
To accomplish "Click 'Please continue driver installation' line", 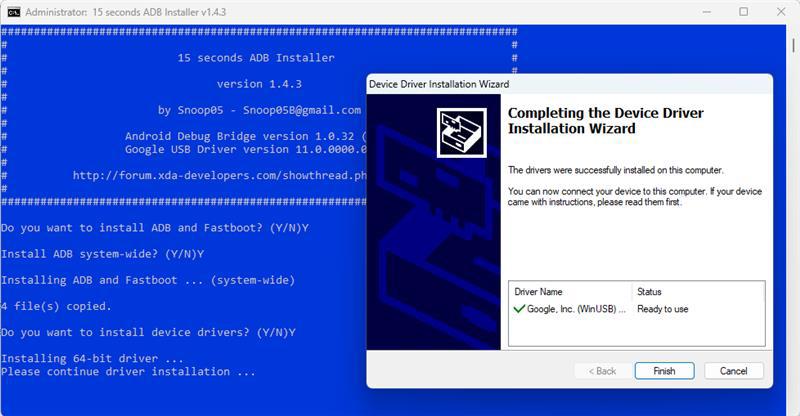I will (128, 372).
